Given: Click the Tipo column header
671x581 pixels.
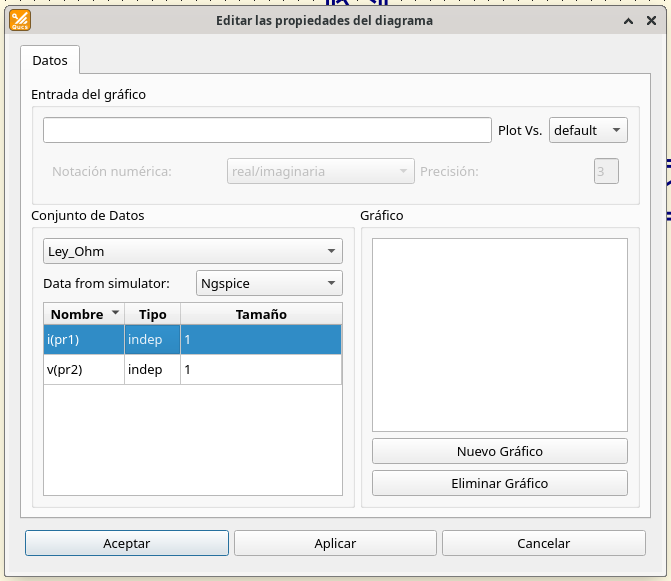Looking at the screenshot, I should 152,314.
